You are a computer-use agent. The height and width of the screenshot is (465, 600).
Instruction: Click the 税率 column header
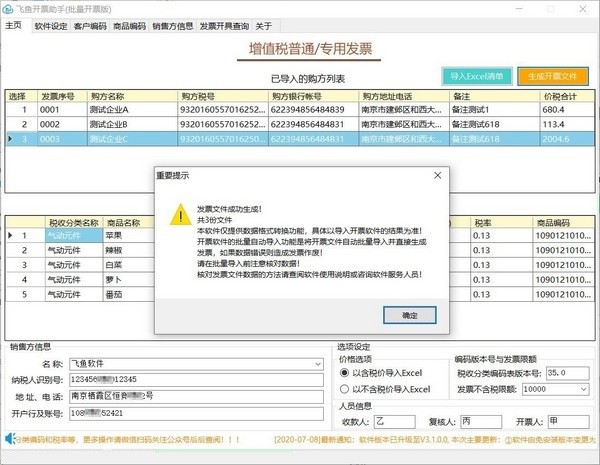tap(501, 223)
